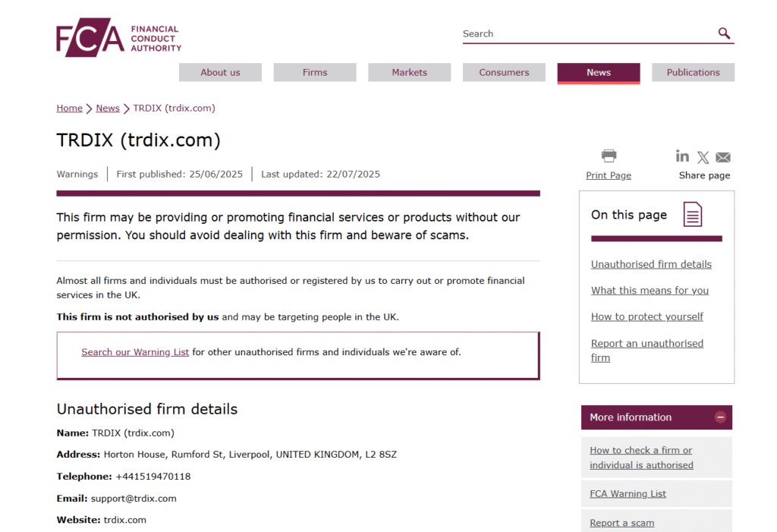Select the Publications menu item
777x532 pixels.
pyautogui.click(x=693, y=73)
